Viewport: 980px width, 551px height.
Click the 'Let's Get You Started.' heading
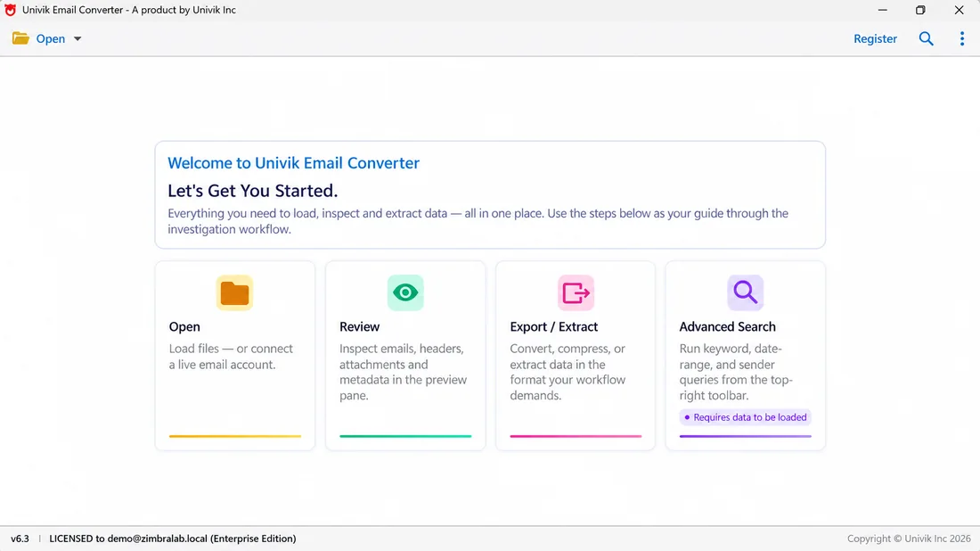tap(252, 191)
